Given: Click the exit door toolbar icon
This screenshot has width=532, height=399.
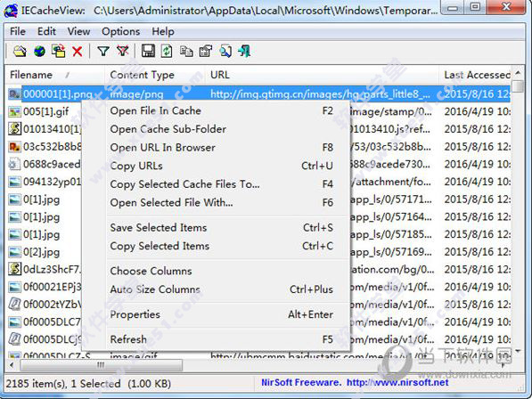Looking at the screenshot, I should point(244,52).
